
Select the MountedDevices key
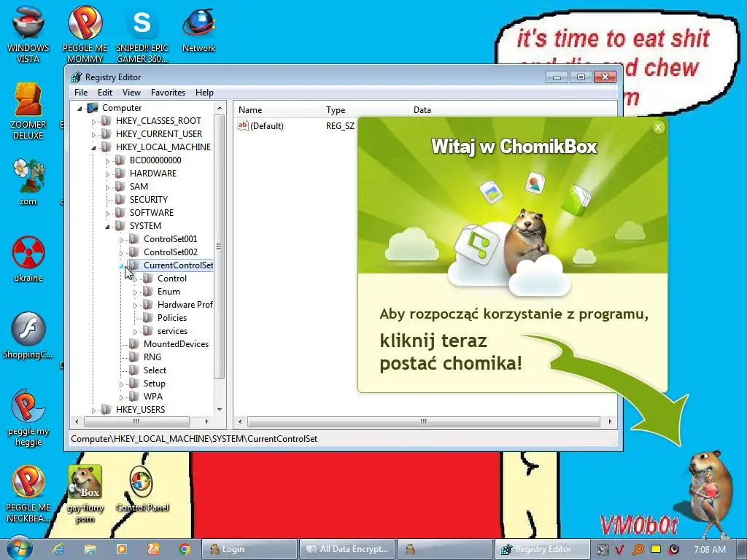click(176, 344)
